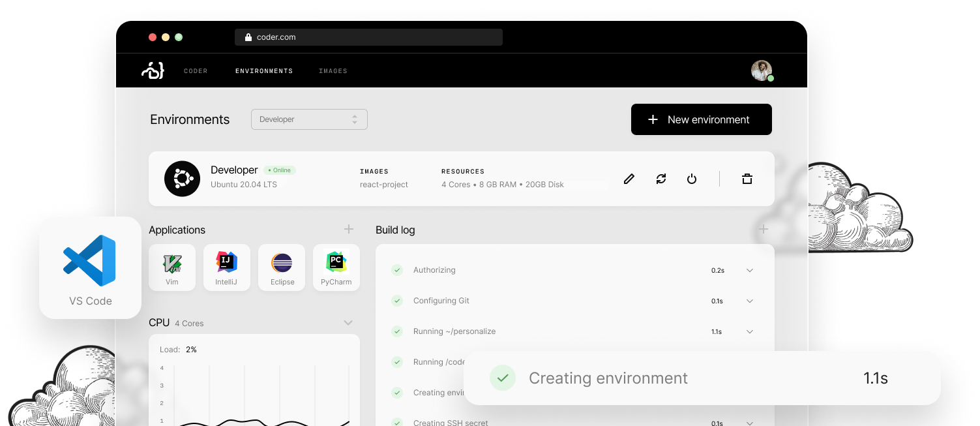Screen dimensions: 980x426
Task: Click the Creating SSH secret checkmark
Action: point(397,423)
